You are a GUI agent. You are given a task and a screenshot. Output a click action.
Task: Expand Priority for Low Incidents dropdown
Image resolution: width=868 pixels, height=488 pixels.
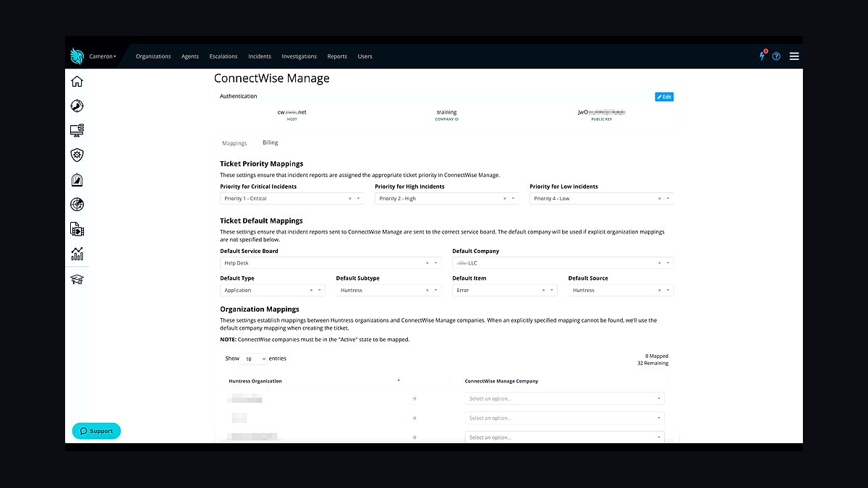(x=668, y=199)
